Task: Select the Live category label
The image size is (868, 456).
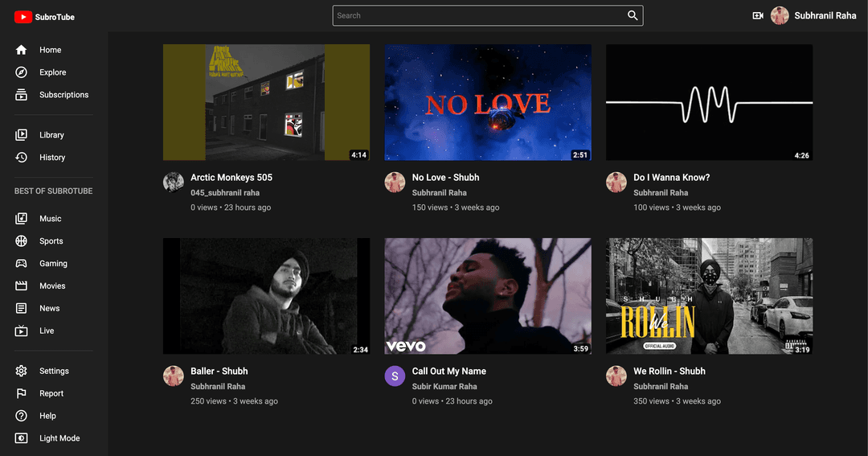Action: click(x=47, y=331)
